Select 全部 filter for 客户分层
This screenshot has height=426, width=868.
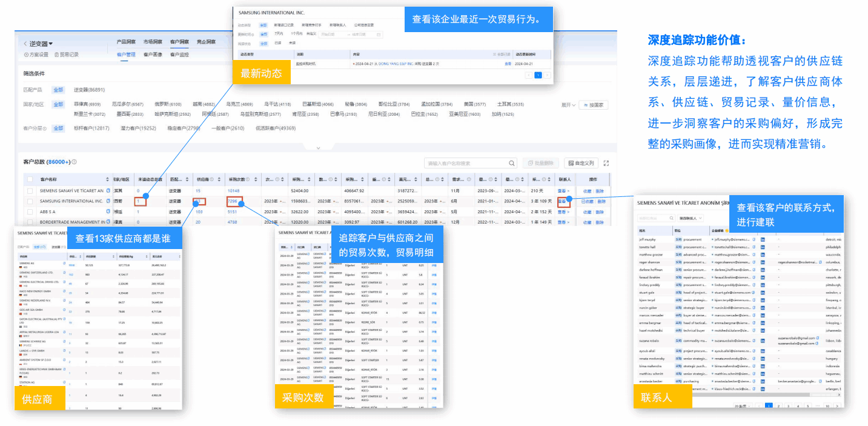click(x=58, y=128)
